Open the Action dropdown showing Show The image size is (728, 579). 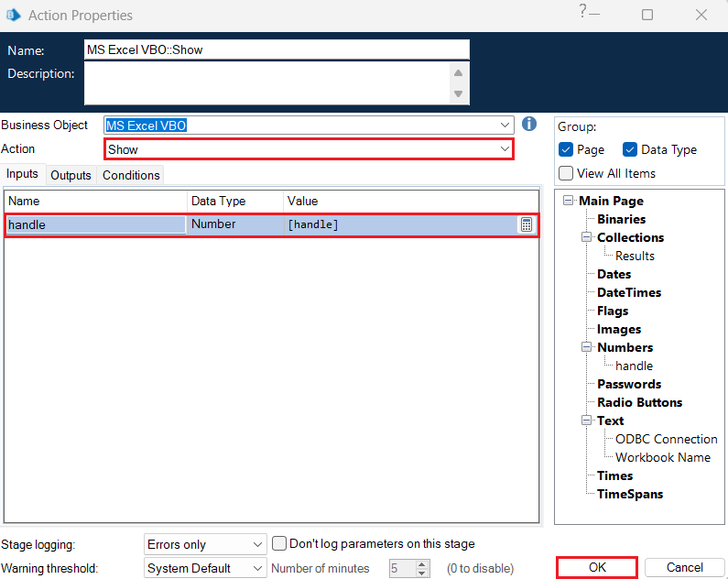click(x=504, y=148)
